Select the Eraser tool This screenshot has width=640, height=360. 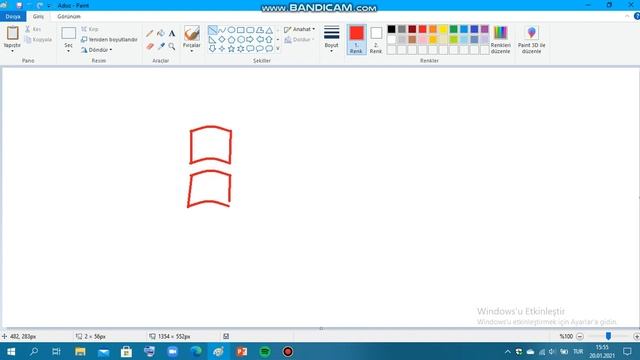[x=150, y=47]
